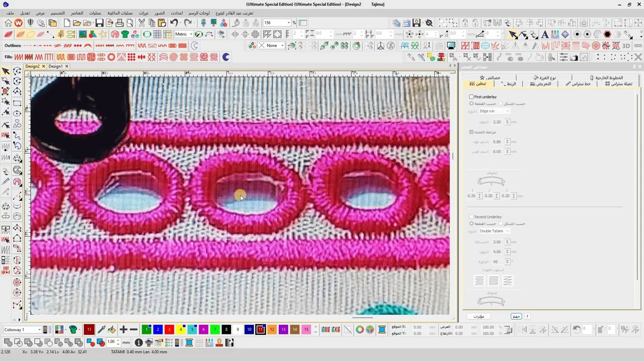Click the مؤثرات button

coord(478,316)
